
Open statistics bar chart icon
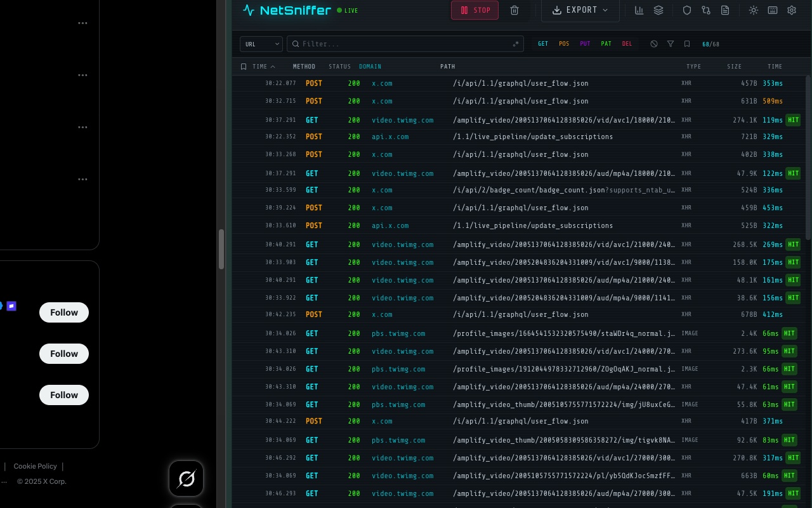pos(639,10)
